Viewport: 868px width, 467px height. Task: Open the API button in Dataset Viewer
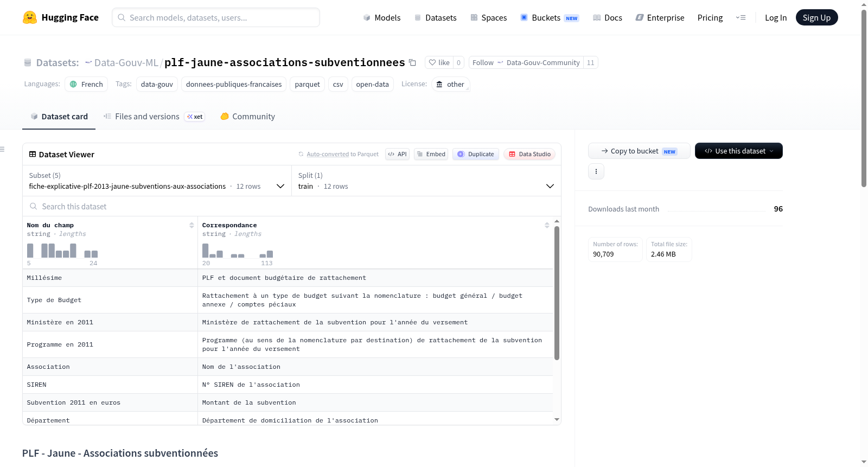[x=397, y=154]
